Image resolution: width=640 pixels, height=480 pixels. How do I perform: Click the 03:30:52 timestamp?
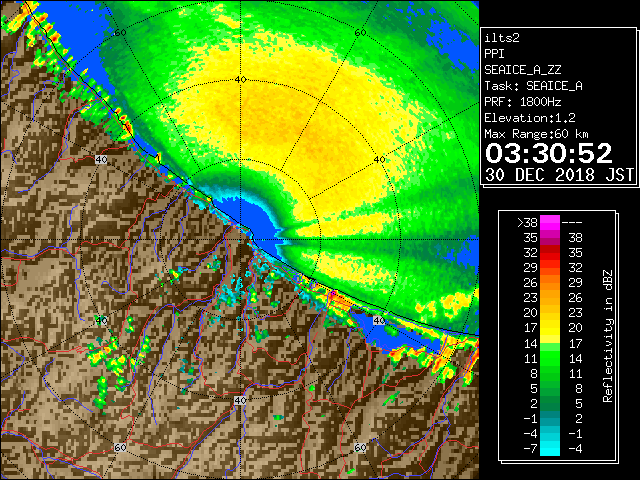coord(549,153)
